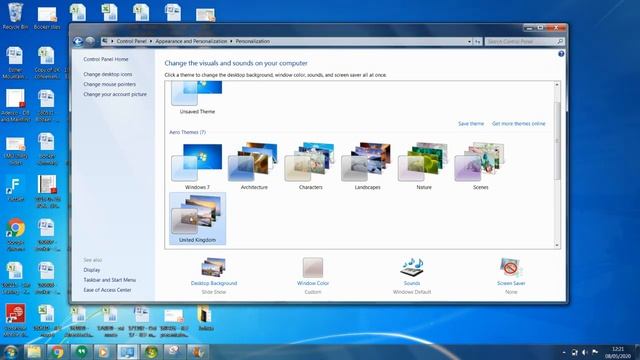Click the refresh button beside address bar
The height and width of the screenshot is (360, 640).
477,42
